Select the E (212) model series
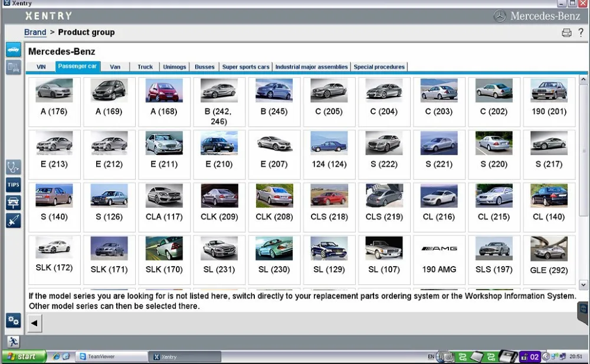 point(109,155)
